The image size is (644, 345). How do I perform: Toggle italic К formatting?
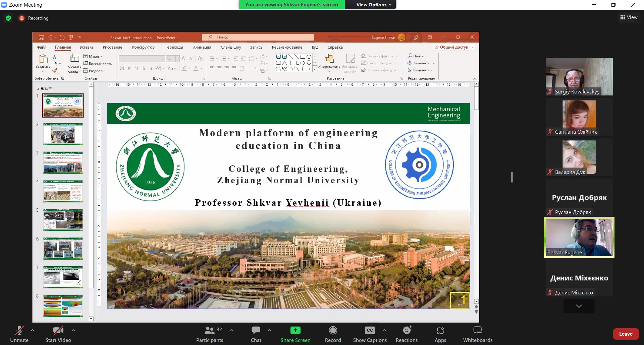pyautogui.click(x=129, y=68)
